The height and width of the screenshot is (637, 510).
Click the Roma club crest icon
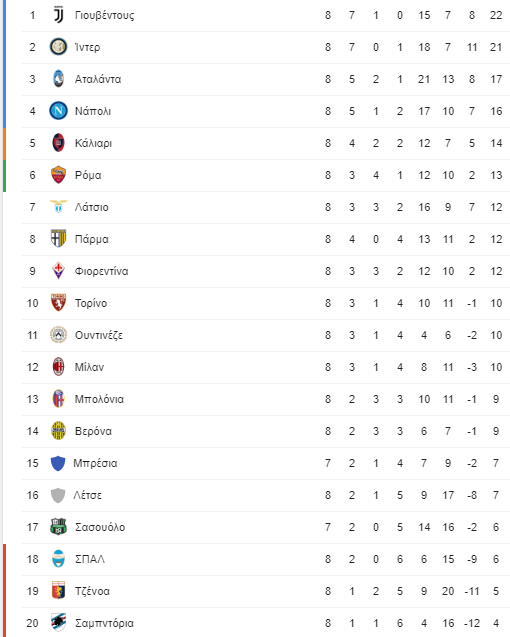(x=59, y=175)
